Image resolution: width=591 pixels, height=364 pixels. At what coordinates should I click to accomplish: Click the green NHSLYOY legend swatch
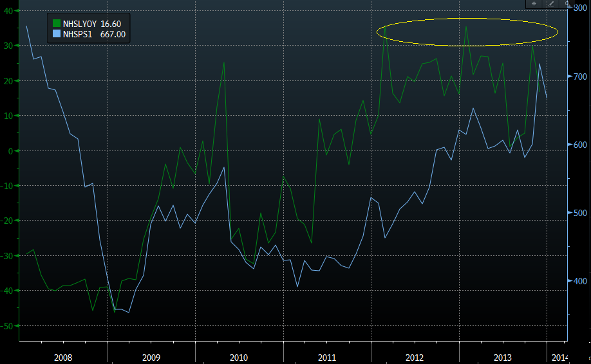pyautogui.click(x=57, y=24)
